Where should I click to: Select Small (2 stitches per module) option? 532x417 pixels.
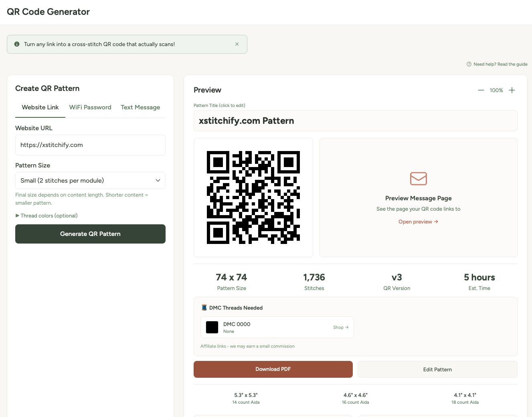click(x=90, y=180)
